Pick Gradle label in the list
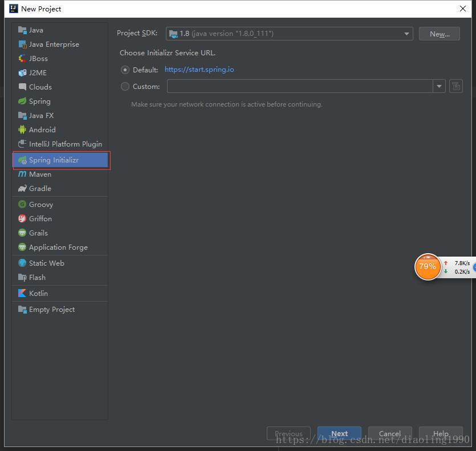This screenshot has width=476, height=451. tap(40, 189)
